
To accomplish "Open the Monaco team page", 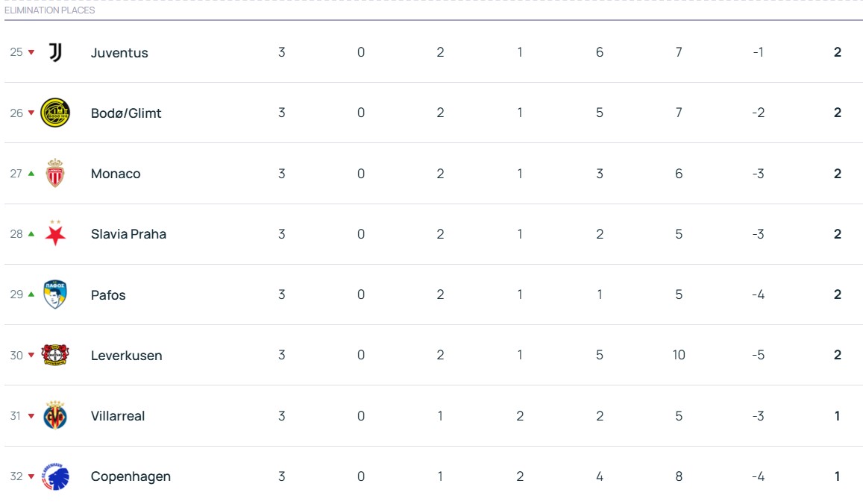I will coord(116,174).
